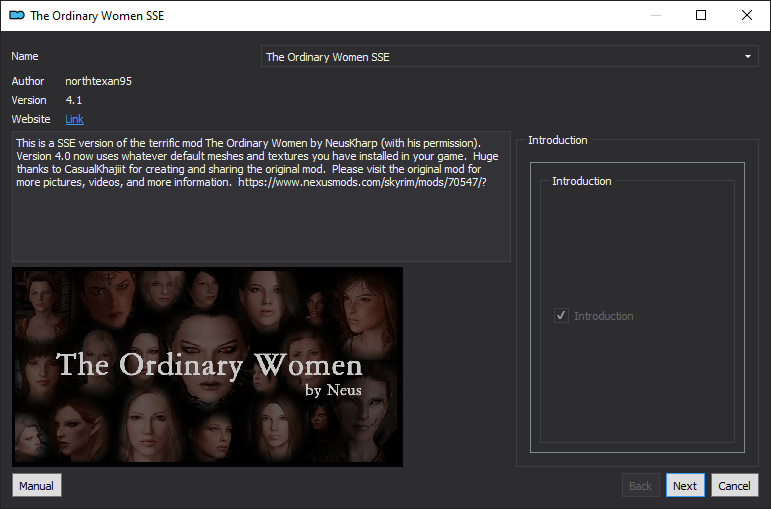Click The Ordinary Women preview image
Screen dimensions: 771x509
tap(208, 367)
